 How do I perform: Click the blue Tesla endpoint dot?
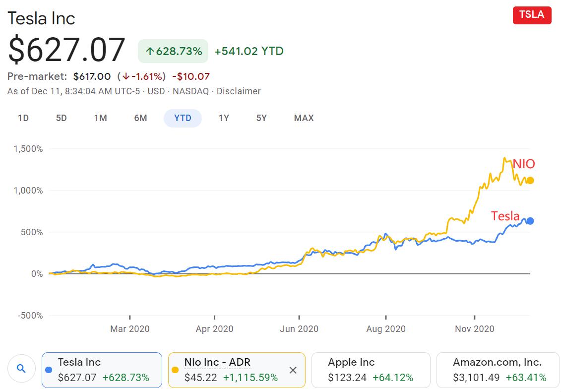click(x=530, y=221)
